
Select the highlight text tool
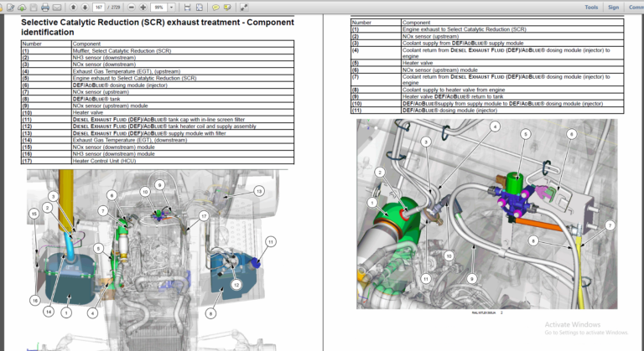(227, 8)
